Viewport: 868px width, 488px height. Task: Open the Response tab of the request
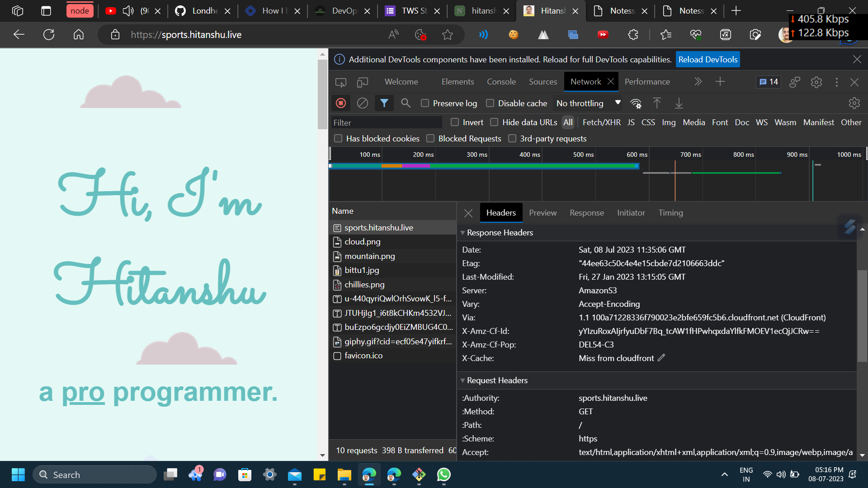[x=587, y=213]
